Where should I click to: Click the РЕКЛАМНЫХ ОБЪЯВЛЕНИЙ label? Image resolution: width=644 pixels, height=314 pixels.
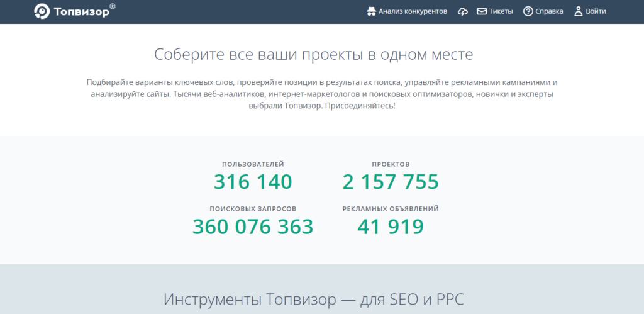point(391,209)
